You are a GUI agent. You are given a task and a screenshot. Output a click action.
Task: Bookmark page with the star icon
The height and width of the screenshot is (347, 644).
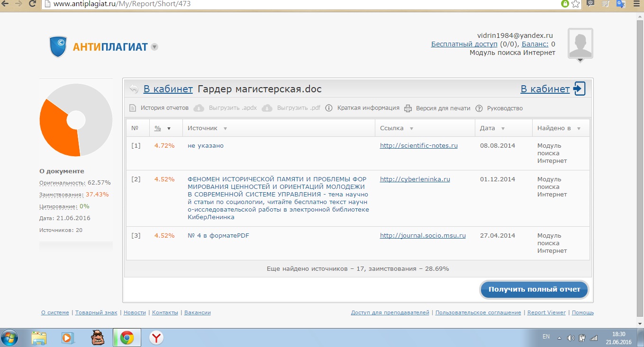575,4
